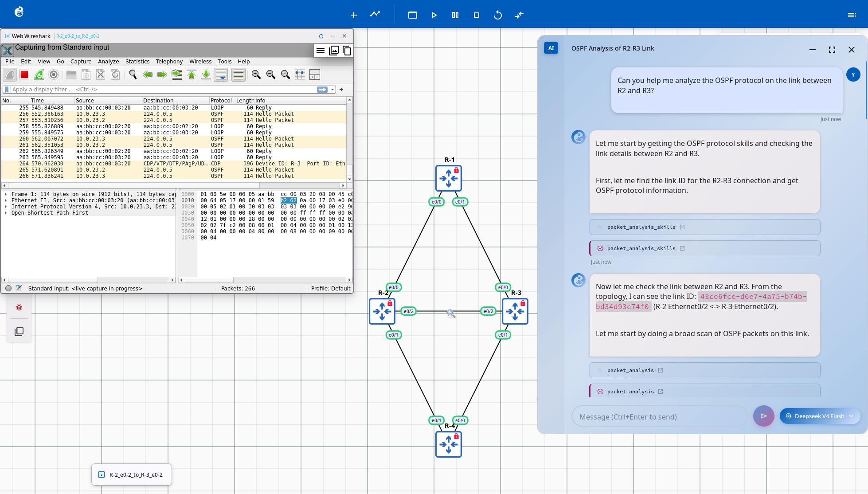Click the packet list vertical scrollbar
This screenshot has height=494, width=868.
point(350,139)
